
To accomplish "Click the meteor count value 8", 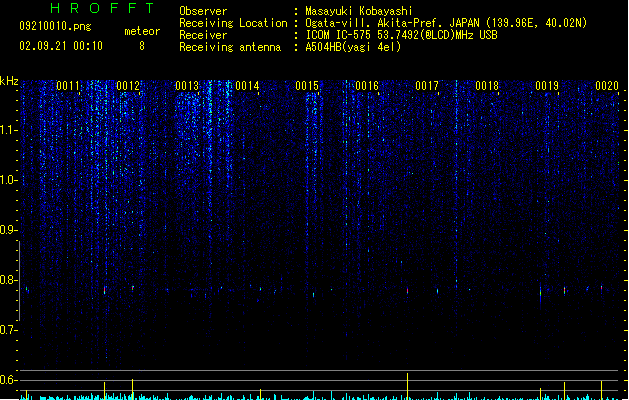I will coord(142,46).
